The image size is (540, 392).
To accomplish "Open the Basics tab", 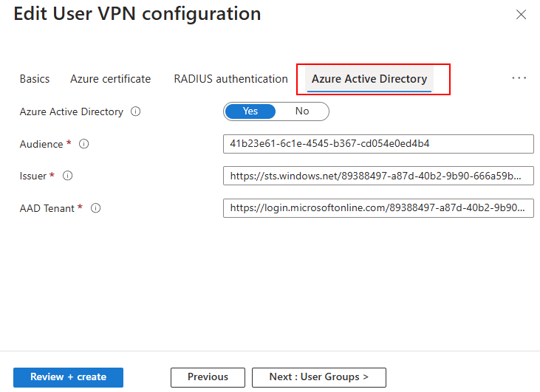I will coord(35,79).
